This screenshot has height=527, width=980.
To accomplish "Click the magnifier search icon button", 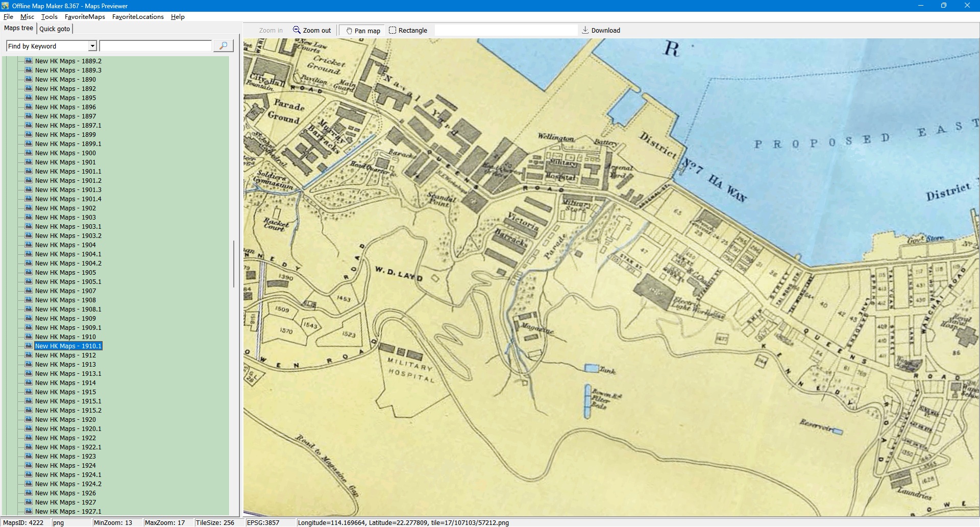I will point(223,46).
